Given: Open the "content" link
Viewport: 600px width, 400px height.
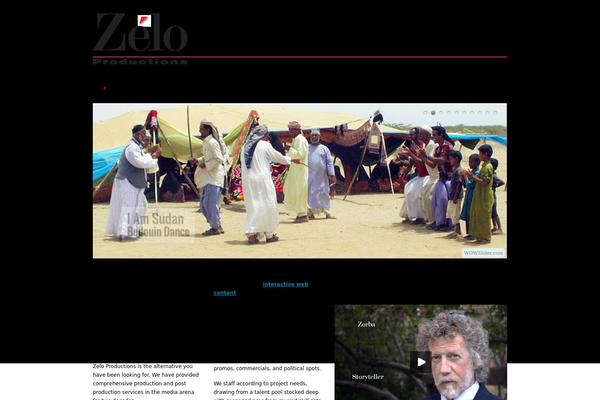Looking at the screenshot, I should point(225,293).
